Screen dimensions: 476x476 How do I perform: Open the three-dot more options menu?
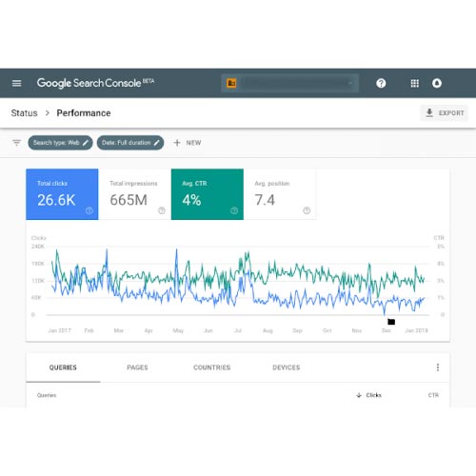tap(438, 367)
